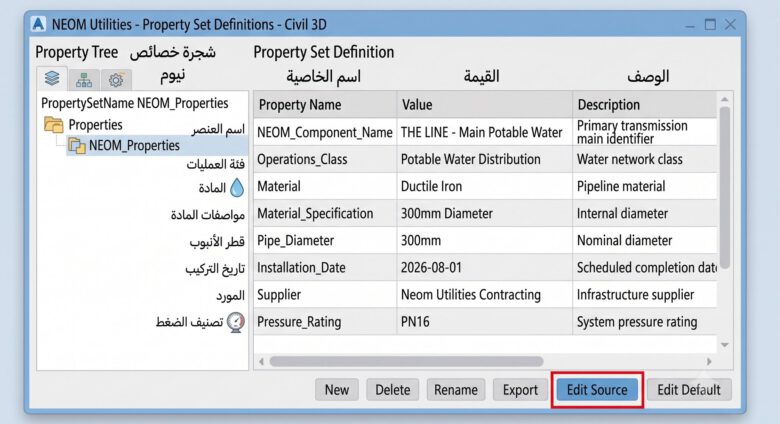This screenshot has height=424, width=780.
Task: Click the horizontal scrollbar thumb
Action: coord(406,361)
